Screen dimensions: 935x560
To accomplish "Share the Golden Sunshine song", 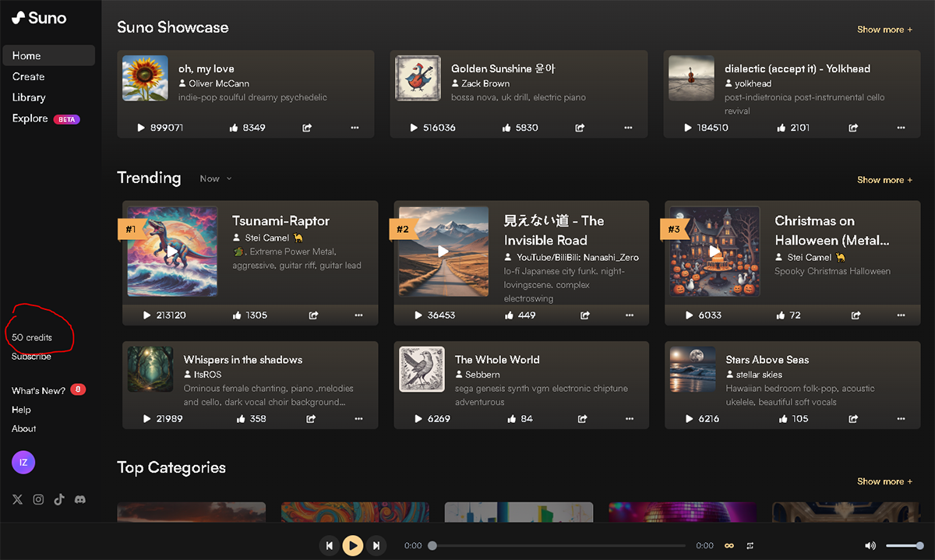I will tap(580, 128).
